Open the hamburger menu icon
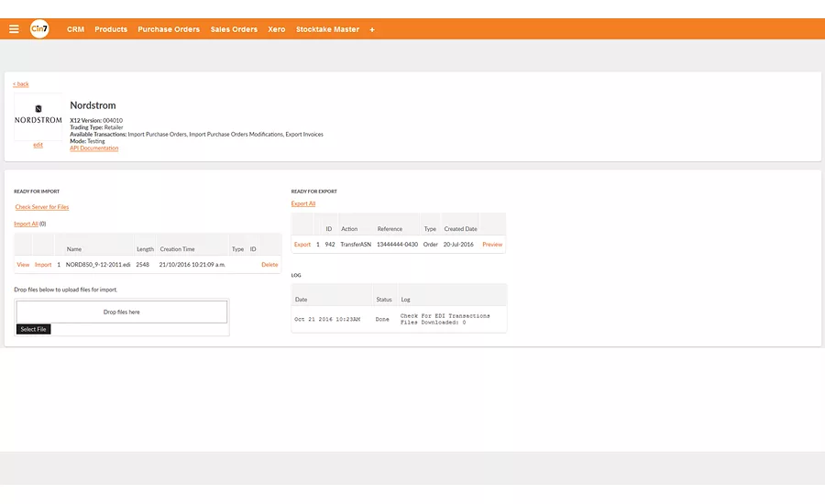 [x=14, y=29]
